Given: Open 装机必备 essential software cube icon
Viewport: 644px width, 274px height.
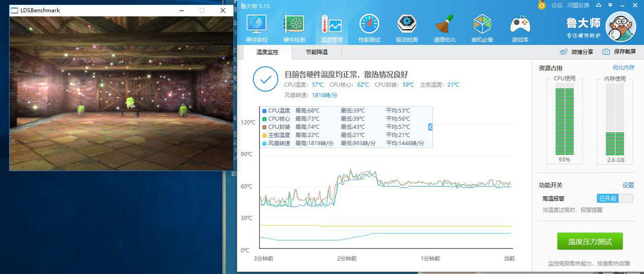Looking at the screenshot, I should click(x=482, y=29).
